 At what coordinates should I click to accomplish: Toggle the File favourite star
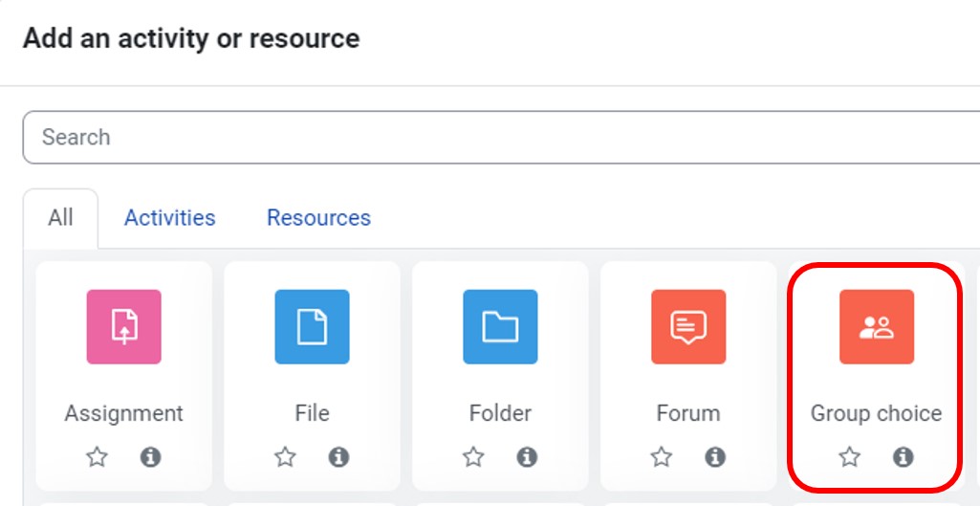click(285, 457)
